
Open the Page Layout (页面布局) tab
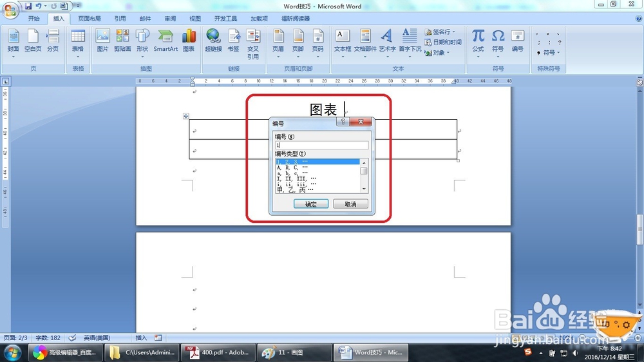[x=90, y=19]
